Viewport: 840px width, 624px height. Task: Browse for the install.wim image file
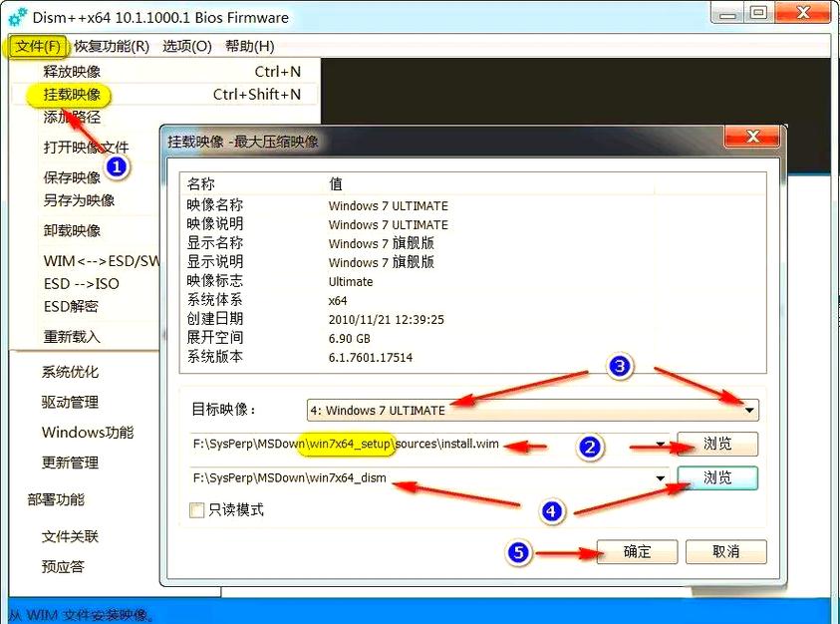717,444
